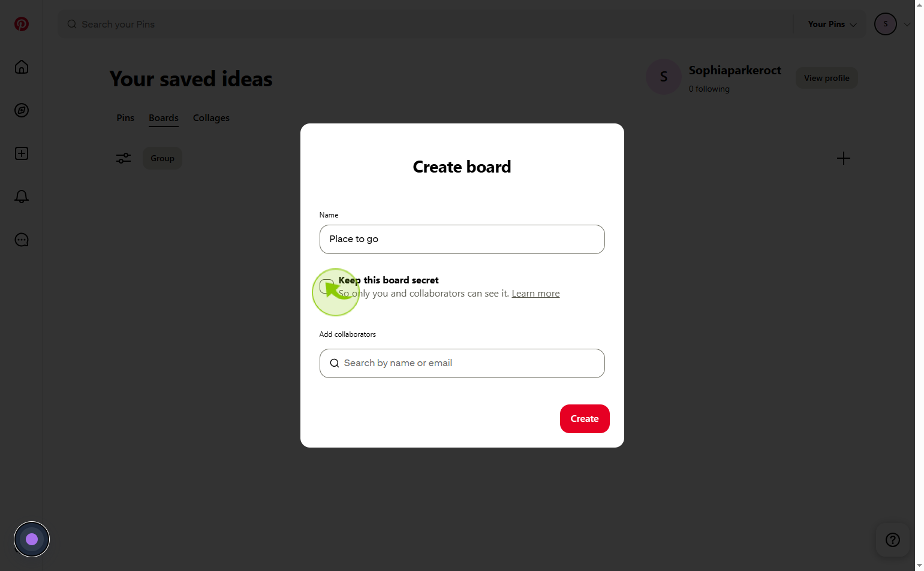Image resolution: width=924 pixels, height=571 pixels.
Task: Focus the board Name input field
Action: coord(462,239)
